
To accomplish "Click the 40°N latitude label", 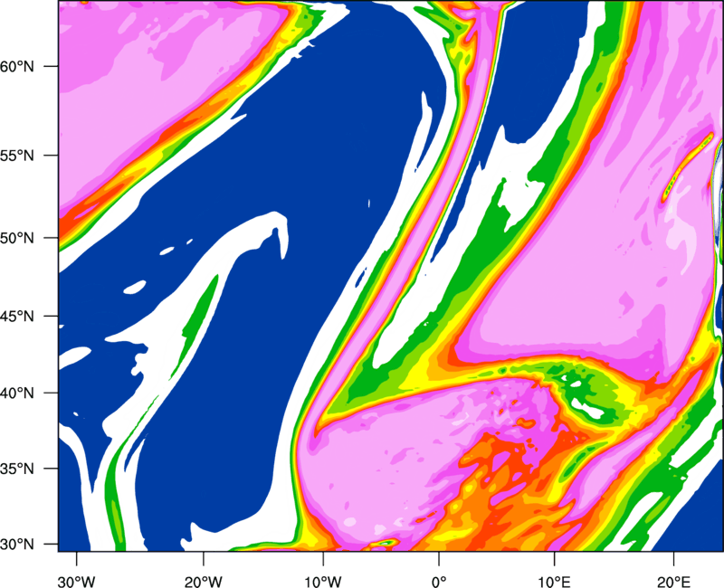I will tap(17, 394).
